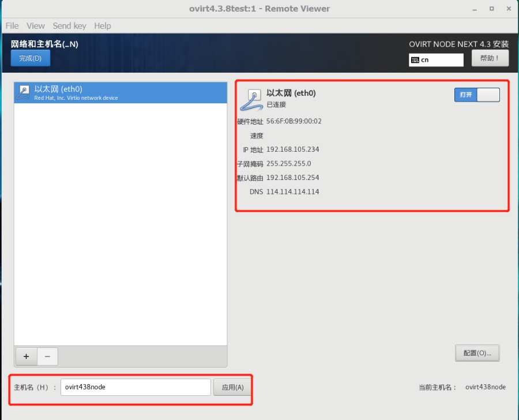The width and height of the screenshot is (519, 420).
Task: Click the 主机名 hostname input field
Action: tap(136, 387)
